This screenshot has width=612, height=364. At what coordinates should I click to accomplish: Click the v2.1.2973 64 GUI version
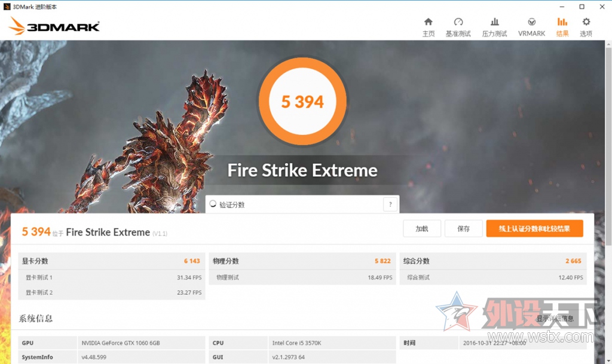click(x=289, y=357)
